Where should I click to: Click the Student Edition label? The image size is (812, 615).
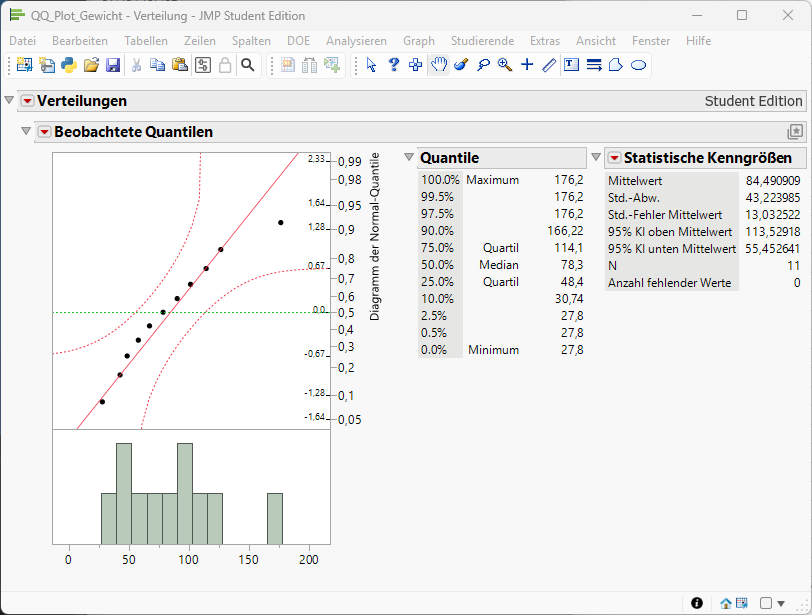click(x=753, y=101)
